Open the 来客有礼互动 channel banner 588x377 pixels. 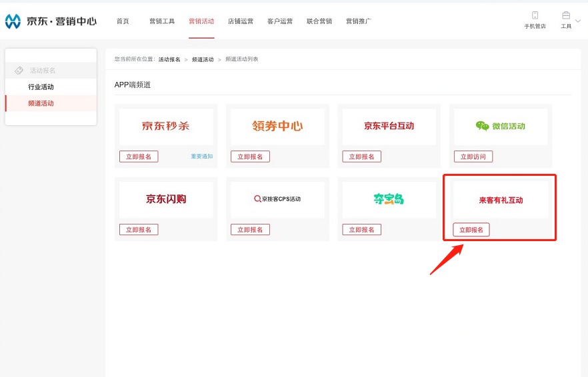501,200
